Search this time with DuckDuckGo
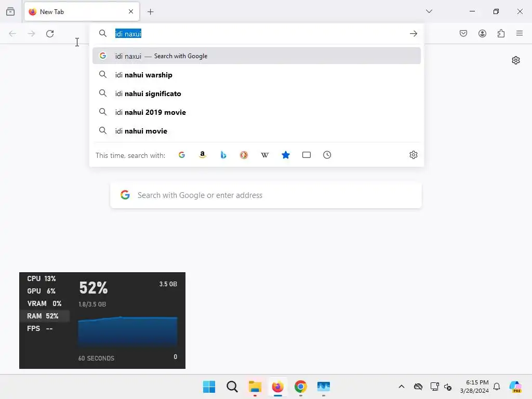Screen dimensions: 532x399 click(x=244, y=155)
